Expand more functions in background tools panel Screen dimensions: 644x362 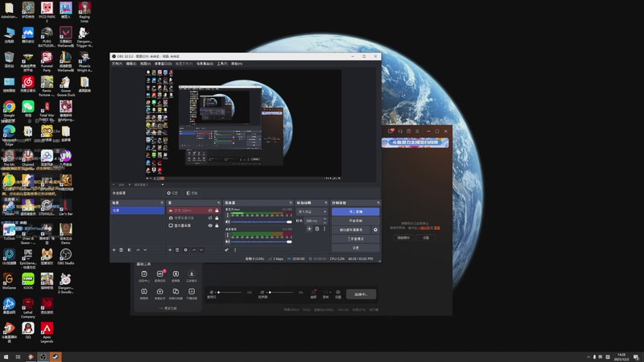168,308
